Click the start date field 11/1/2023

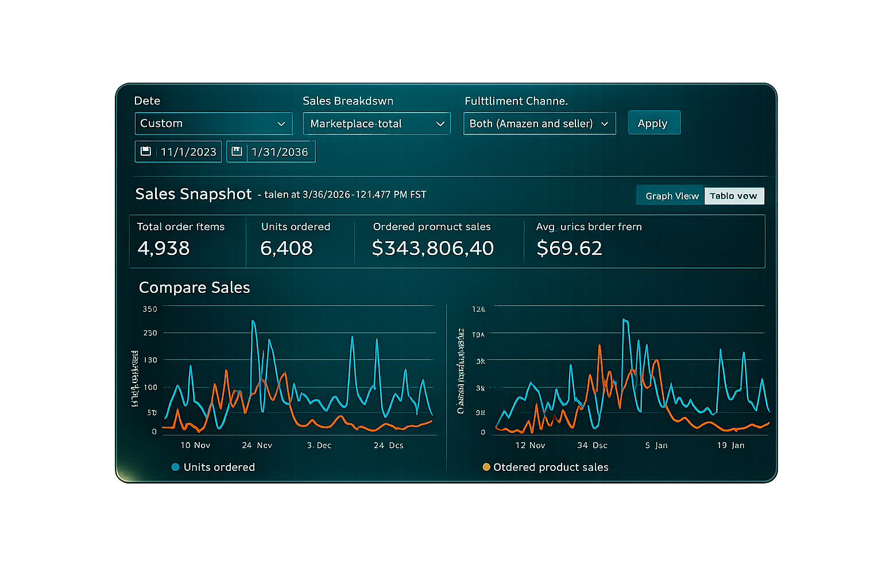pos(188,152)
